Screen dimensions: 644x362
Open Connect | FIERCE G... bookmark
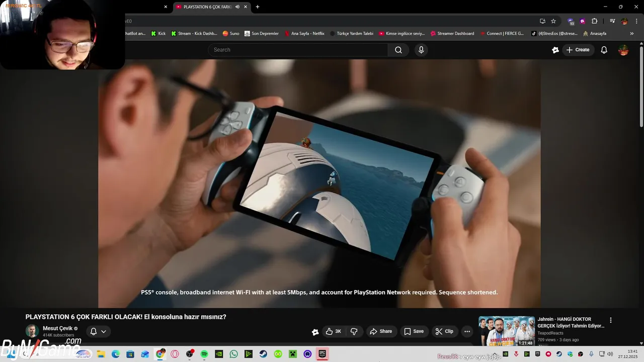502,34
